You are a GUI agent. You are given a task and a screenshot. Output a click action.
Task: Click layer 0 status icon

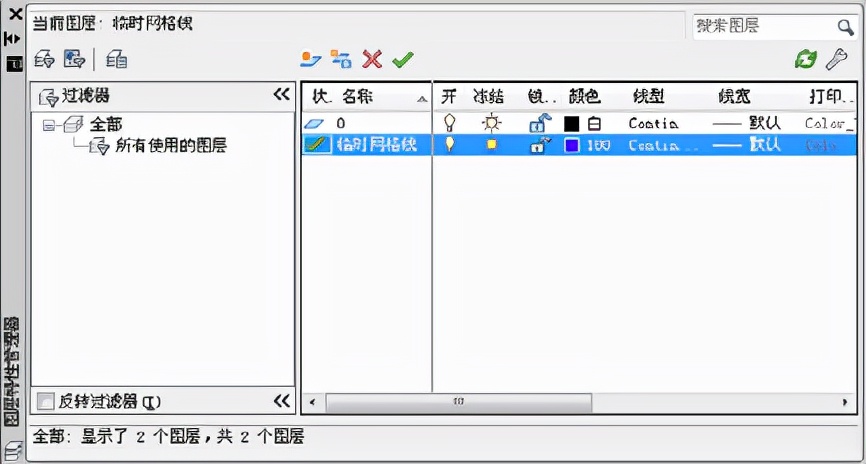click(x=314, y=124)
